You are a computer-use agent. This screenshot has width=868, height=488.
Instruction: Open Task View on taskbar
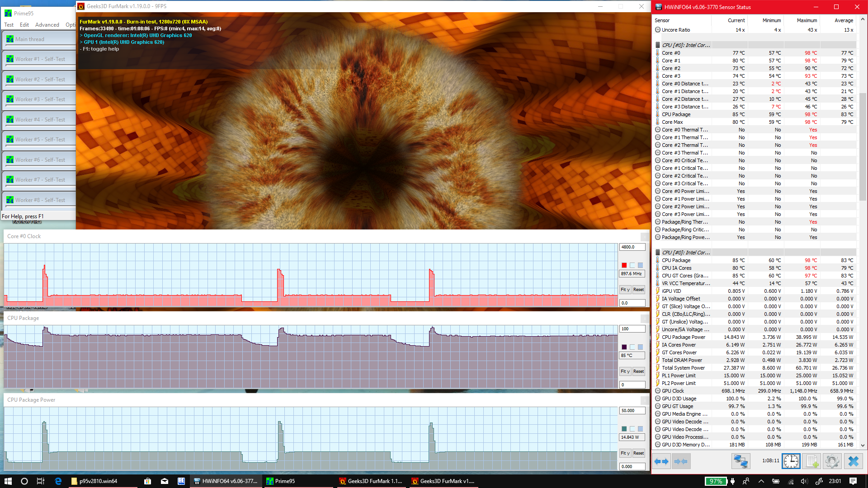[x=41, y=481]
